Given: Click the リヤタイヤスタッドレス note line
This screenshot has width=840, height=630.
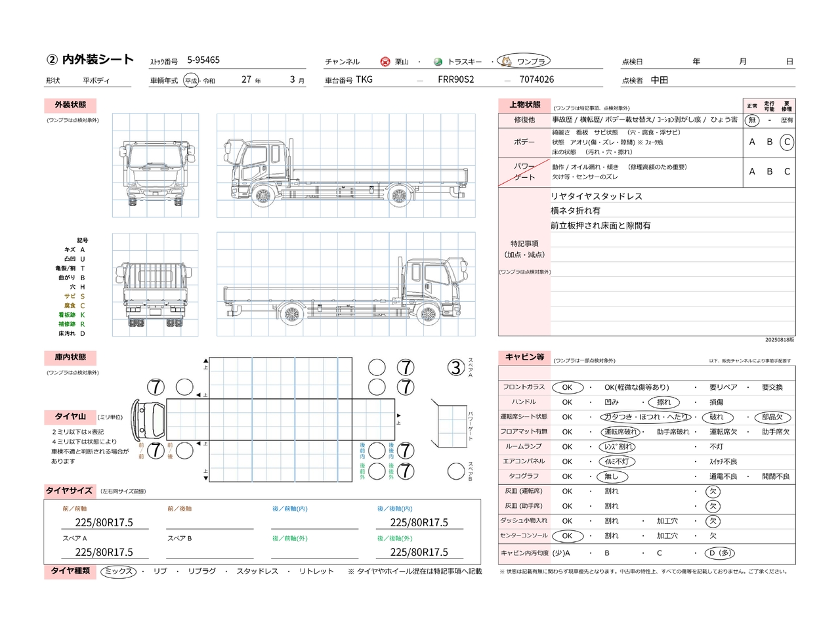Looking at the screenshot, I should point(597,196).
